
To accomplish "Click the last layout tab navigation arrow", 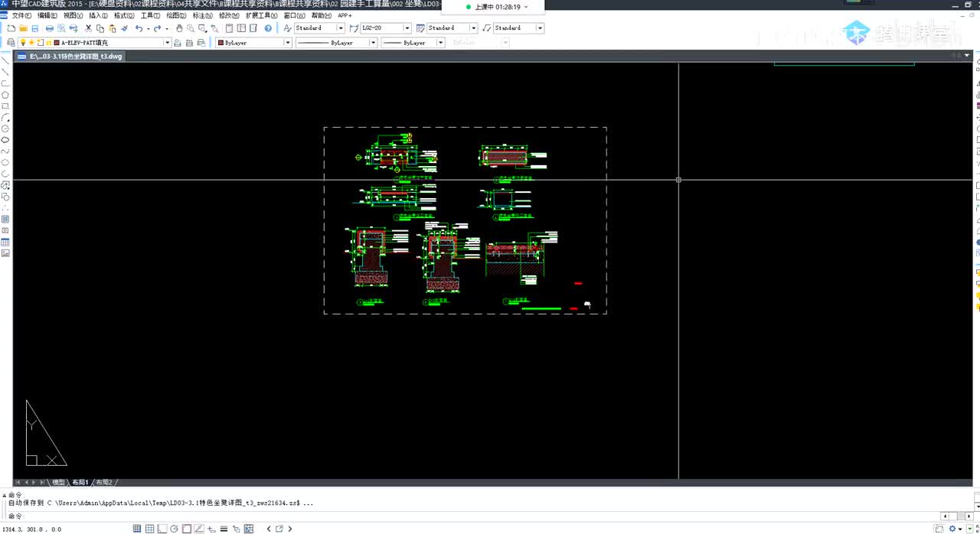I will point(43,483).
